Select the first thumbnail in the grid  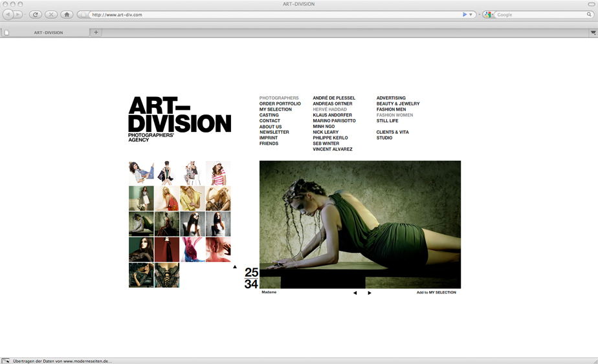[x=141, y=173]
